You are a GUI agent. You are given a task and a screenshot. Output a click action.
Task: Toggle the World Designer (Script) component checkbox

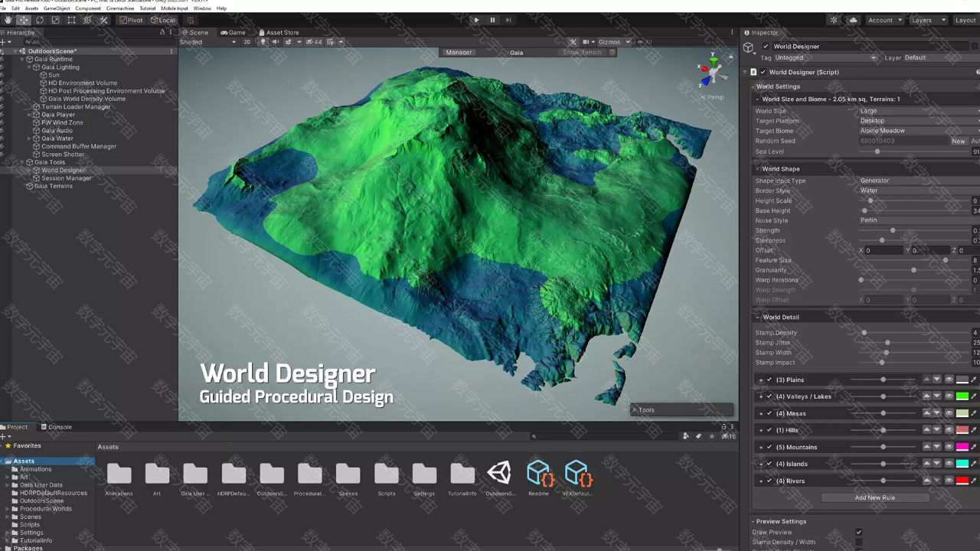(763, 72)
